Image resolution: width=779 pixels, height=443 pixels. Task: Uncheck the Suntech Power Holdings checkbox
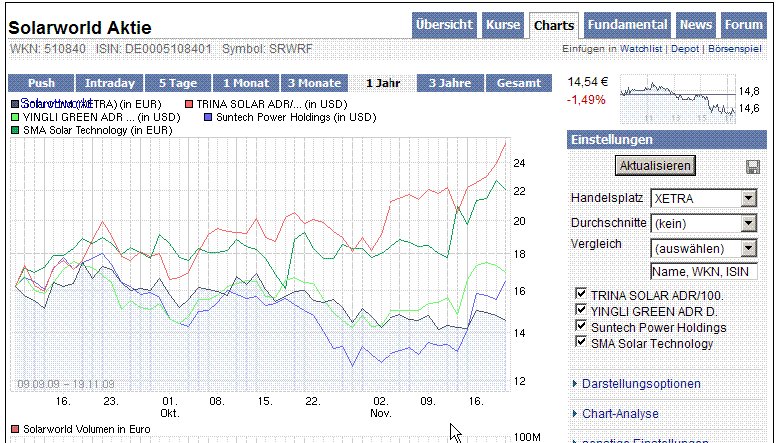(580, 326)
